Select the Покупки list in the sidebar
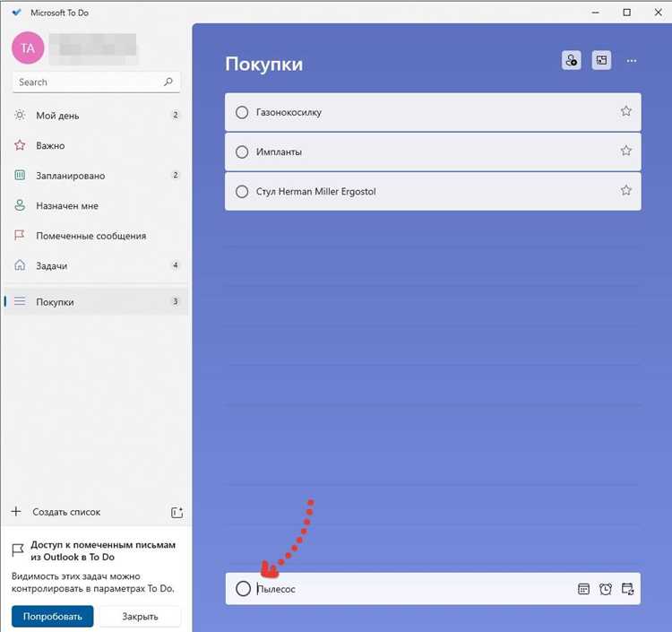672x632 pixels. click(97, 302)
